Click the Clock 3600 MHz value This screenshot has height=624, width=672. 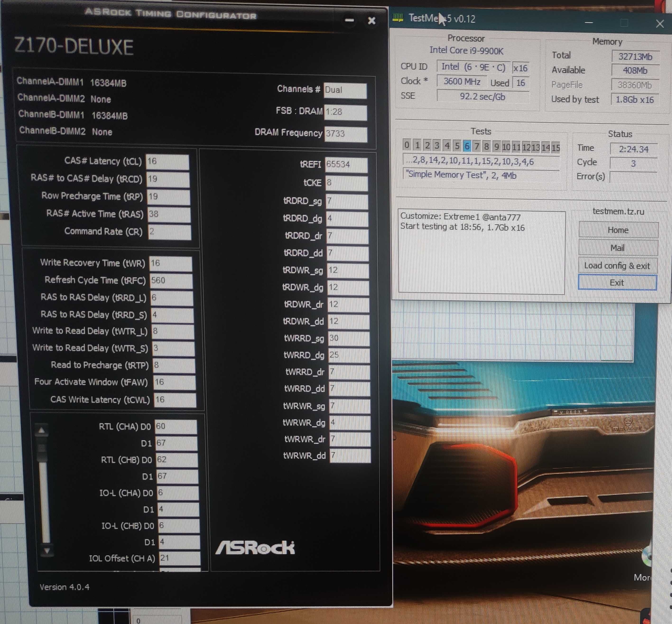click(x=462, y=82)
